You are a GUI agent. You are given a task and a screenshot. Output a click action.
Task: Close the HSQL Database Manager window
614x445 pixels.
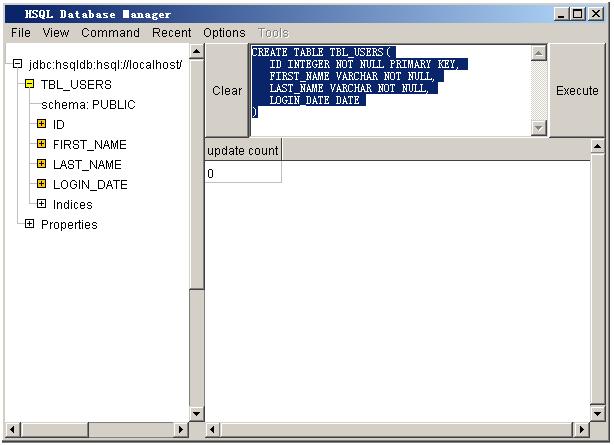click(596, 14)
